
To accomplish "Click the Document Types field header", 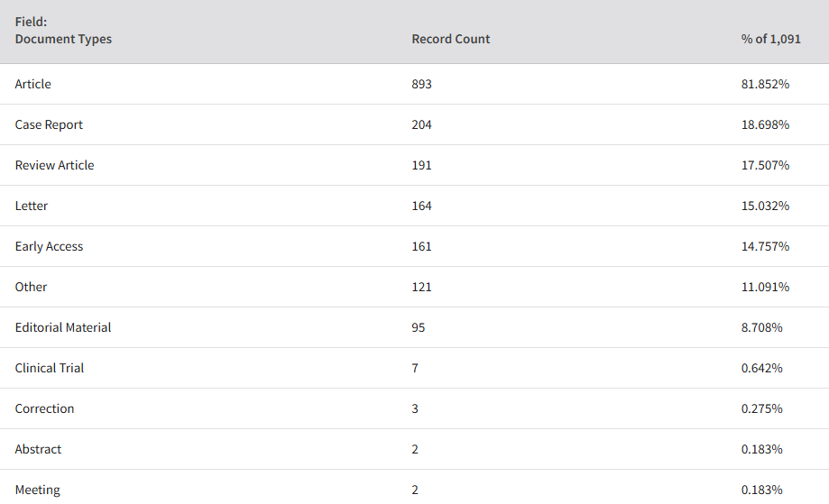I will point(63,39).
